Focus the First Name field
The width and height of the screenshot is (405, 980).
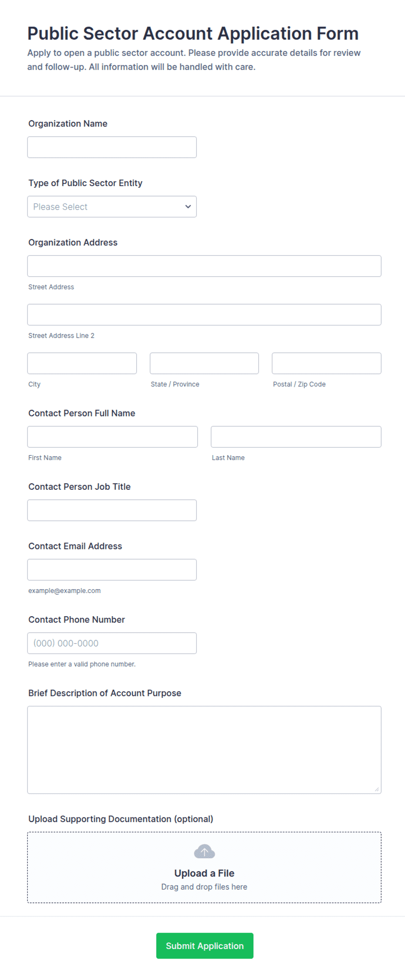pyautogui.click(x=112, y=437)
